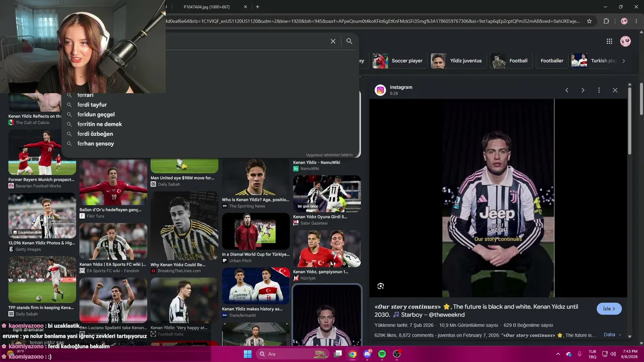Open the taskbar clock and date
644x362 pixels.
(630, 354)
